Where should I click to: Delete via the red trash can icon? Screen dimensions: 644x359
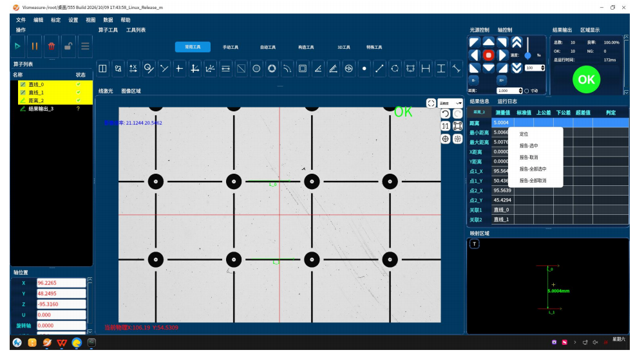[52, 46]
